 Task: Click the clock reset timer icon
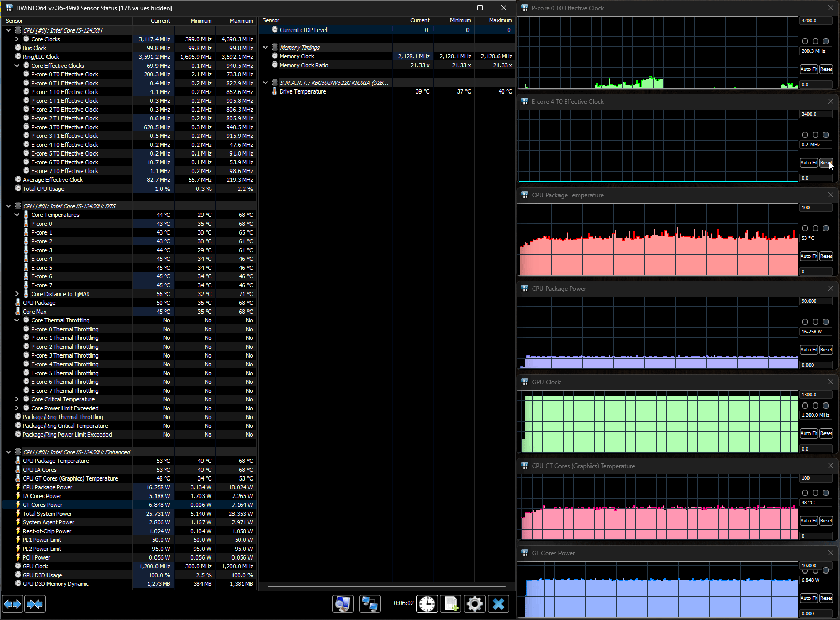point(427,603)
